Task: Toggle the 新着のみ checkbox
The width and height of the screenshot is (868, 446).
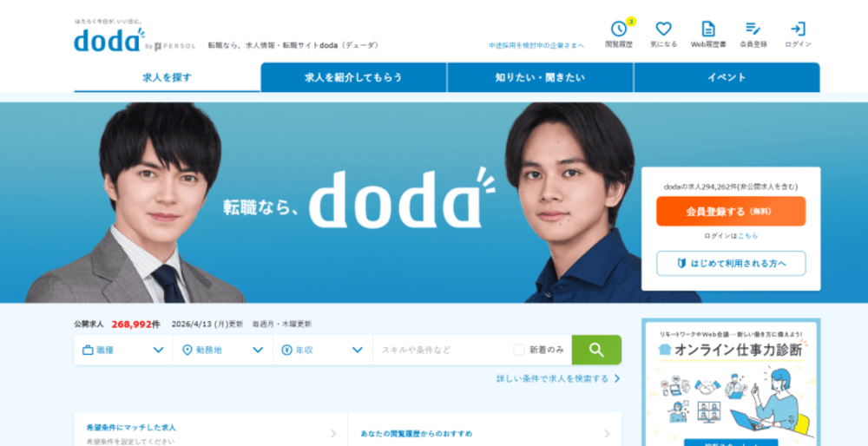Action: 519,350
